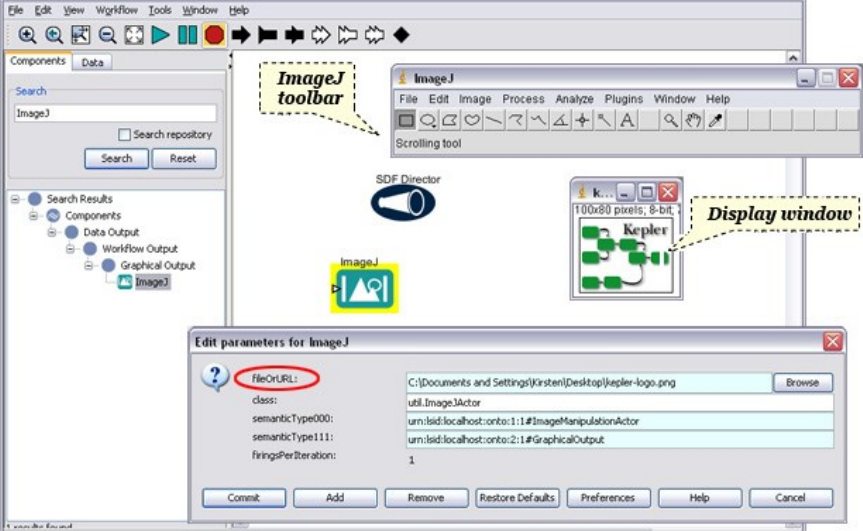Image resolution: width=863 pixels, height=531 pixels.
Task: Add a multiple input port (outlined arrow)
Action: tap(321, 35)
